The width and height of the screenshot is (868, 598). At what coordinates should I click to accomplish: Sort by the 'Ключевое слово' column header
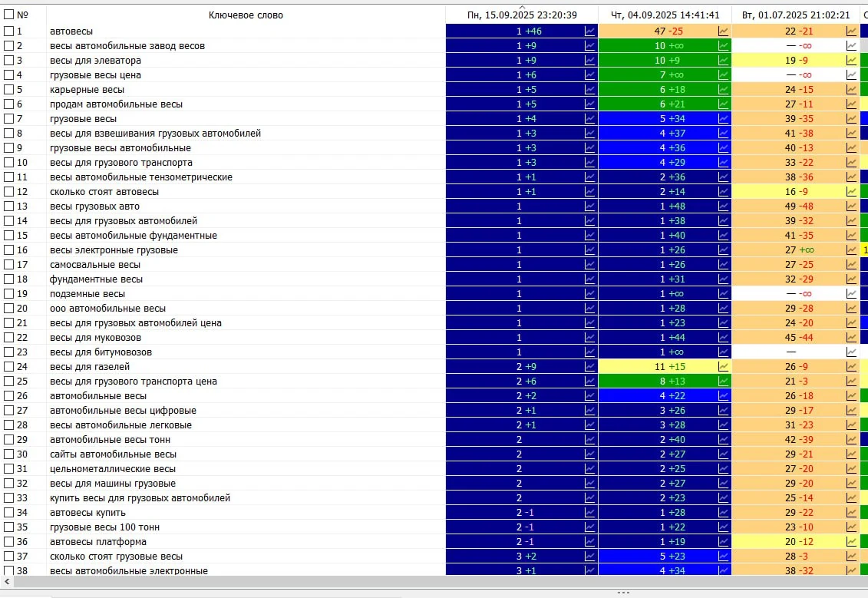(x=246, y=15)
